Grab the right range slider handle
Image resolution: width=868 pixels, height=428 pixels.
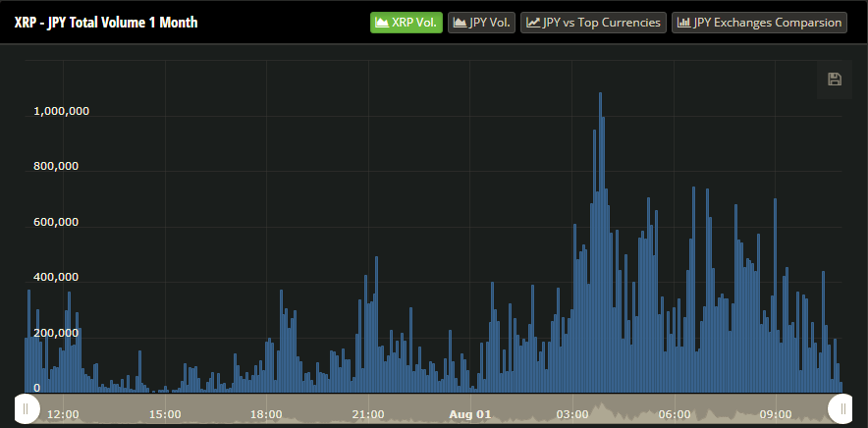(x=841, y=409)
